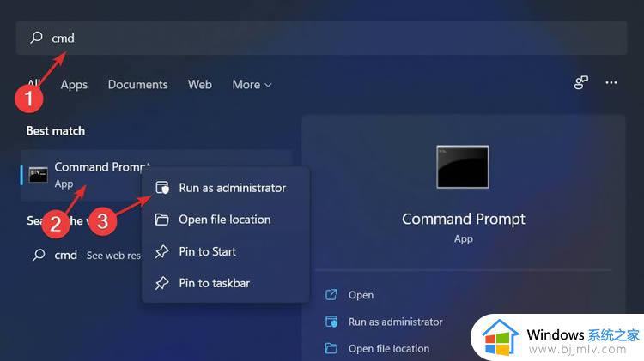
Task: Click the pin icon beside Pin to Start
Action: point(161,251)
